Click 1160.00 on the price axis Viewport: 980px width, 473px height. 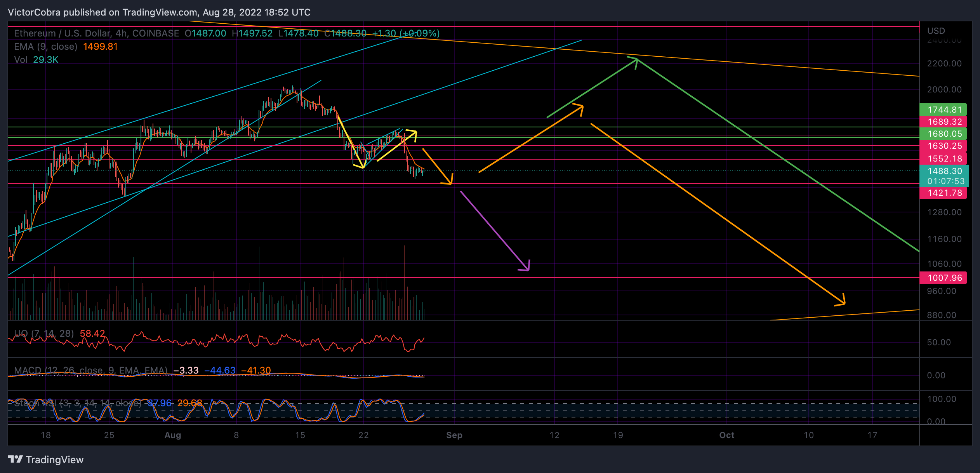pos(944,239)
